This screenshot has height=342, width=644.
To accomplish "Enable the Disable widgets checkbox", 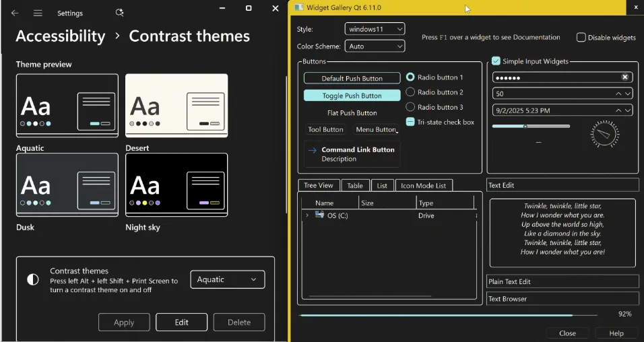I will (x=581, y=38).
